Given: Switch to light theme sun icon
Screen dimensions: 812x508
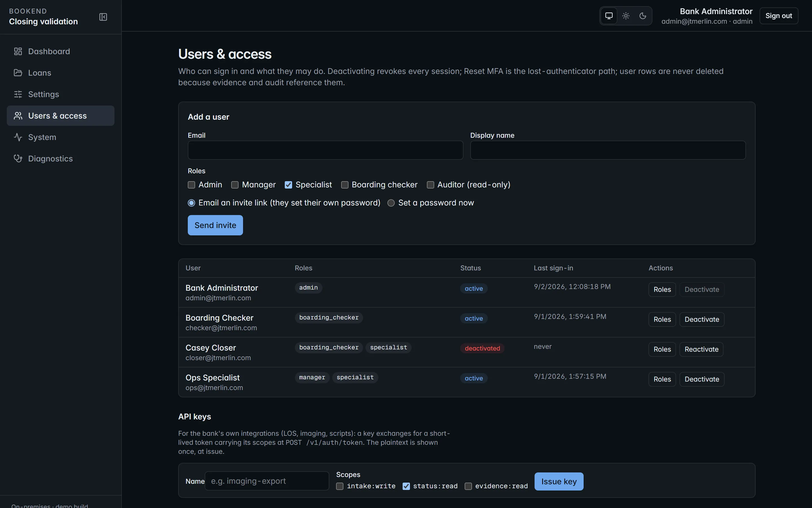Looking at the screenshot, I should pos(626,16).
